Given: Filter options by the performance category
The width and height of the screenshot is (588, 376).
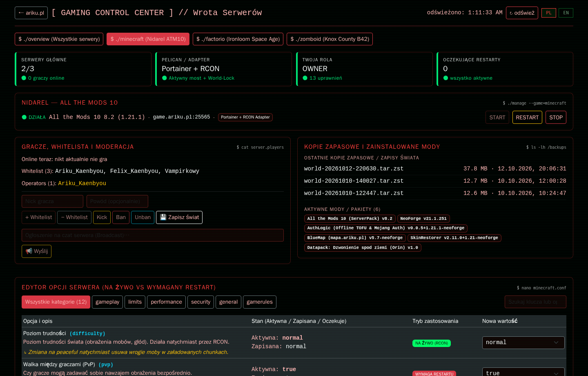Looking at the screenshot, I should [x=166, y=302].
